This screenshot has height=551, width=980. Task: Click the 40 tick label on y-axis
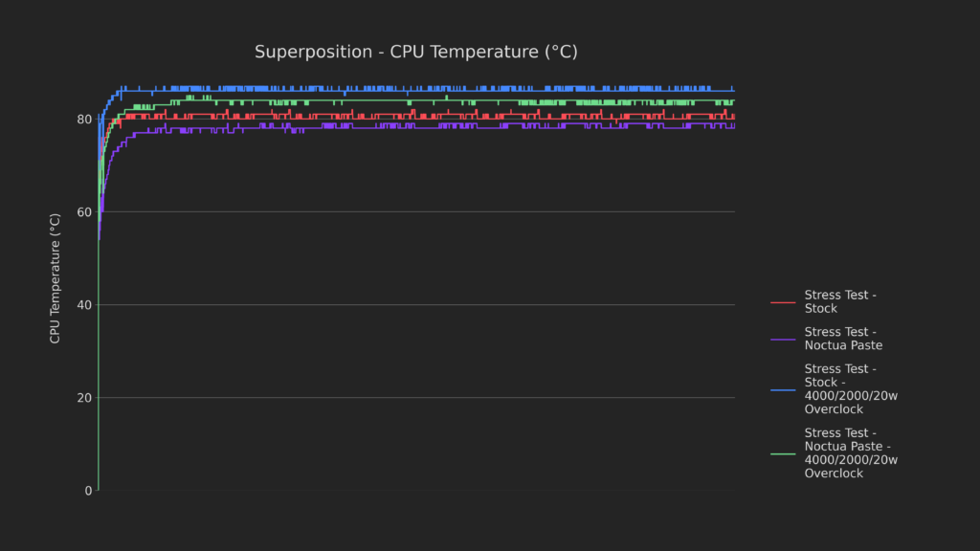click(84, 305)
